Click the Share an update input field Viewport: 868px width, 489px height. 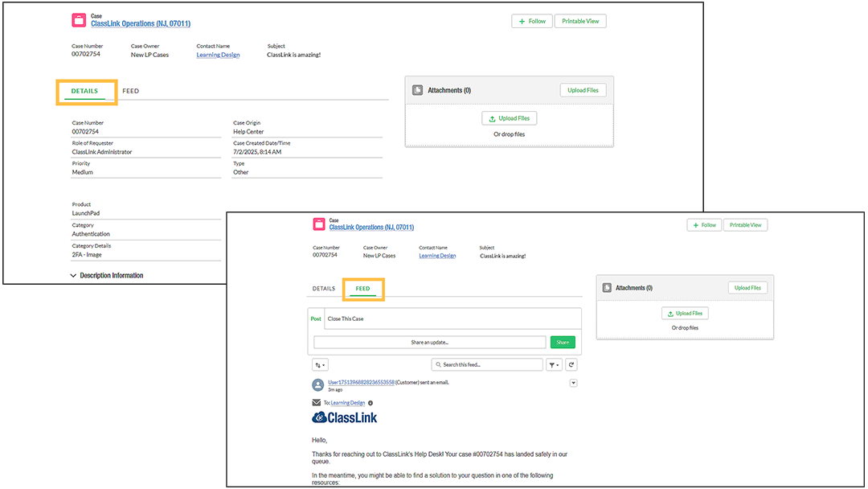429,343
